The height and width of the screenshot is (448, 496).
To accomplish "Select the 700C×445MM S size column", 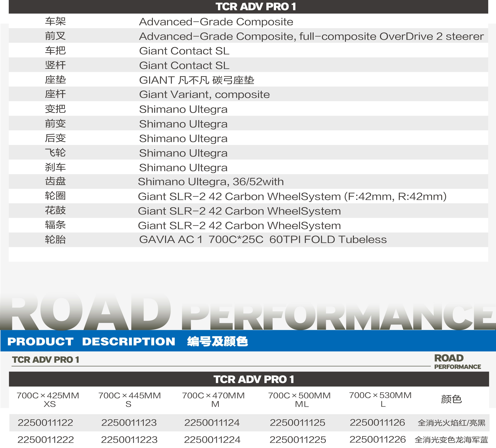I will [129, 400].
